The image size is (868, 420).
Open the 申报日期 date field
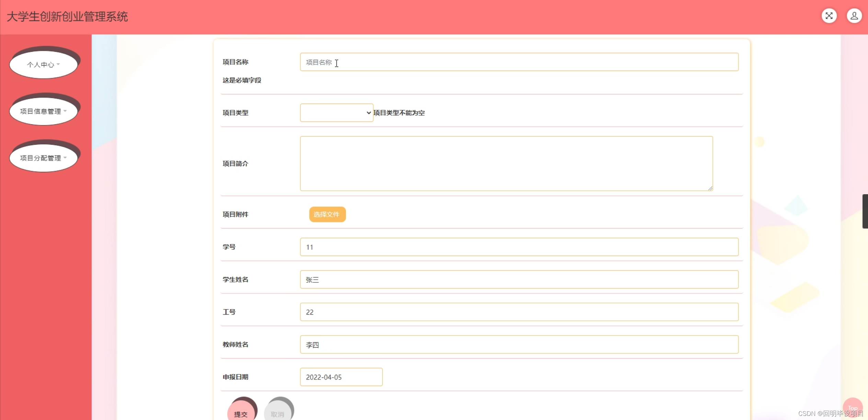tap(341, 377)
